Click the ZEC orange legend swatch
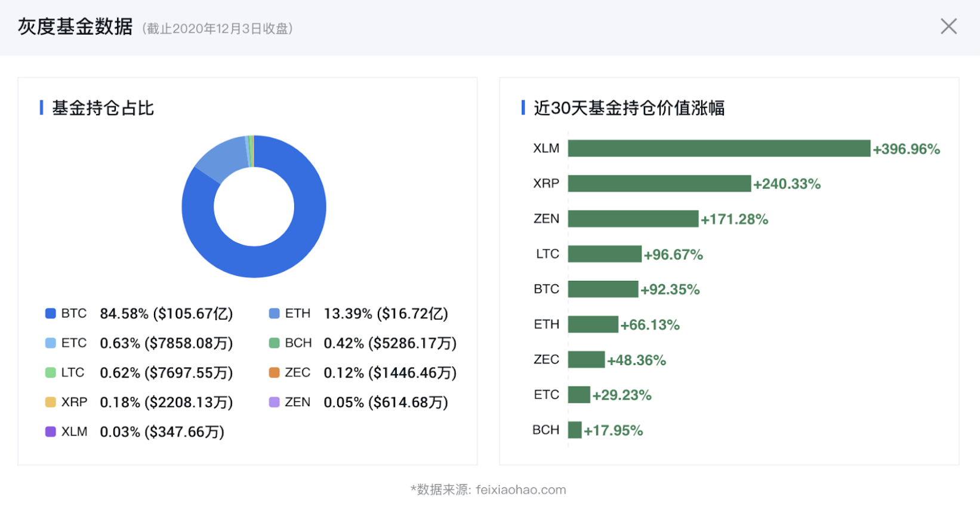 (x=275, y=373)
